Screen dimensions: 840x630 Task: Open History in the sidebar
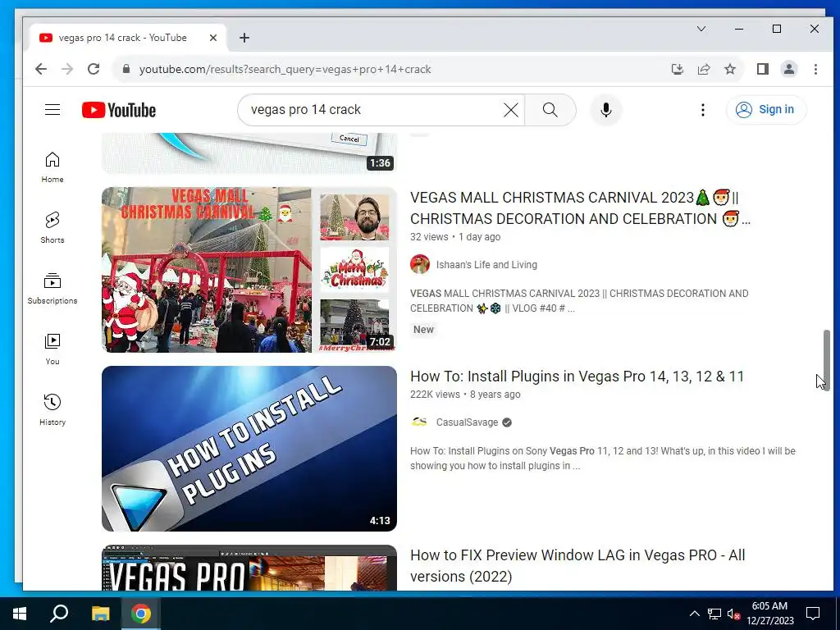click(x=52, y=410)
